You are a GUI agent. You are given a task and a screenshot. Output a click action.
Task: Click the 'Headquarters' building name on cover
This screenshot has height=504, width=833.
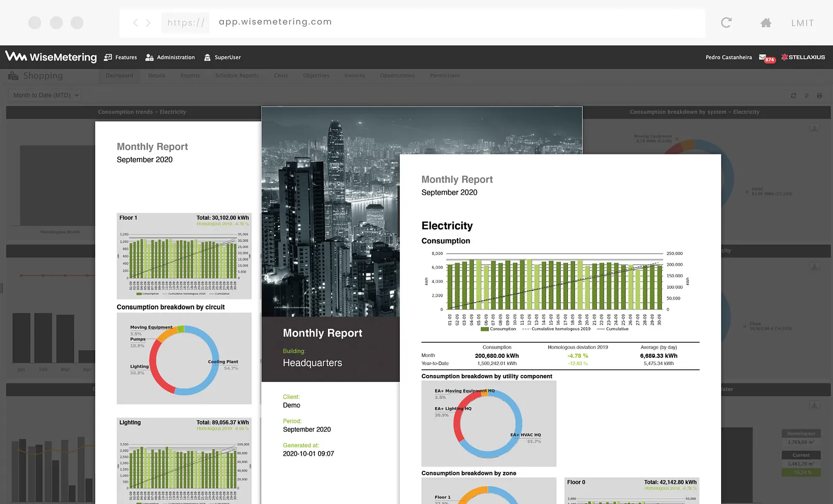(312, 363)
